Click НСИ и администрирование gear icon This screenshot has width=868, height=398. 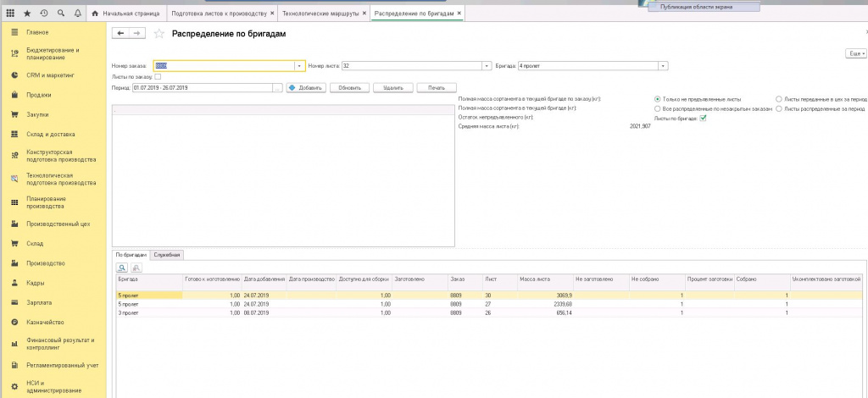pos(15,386)
